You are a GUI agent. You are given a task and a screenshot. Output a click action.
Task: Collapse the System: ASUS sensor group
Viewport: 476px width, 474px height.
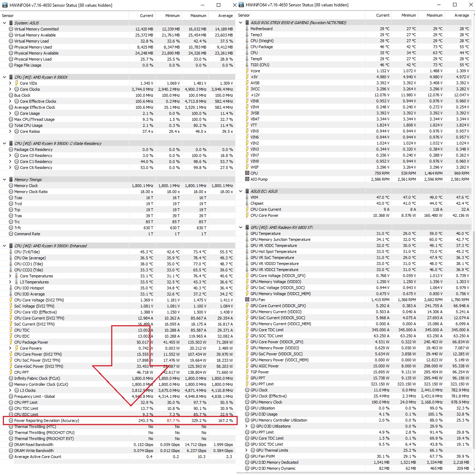[x=4, y=23]
